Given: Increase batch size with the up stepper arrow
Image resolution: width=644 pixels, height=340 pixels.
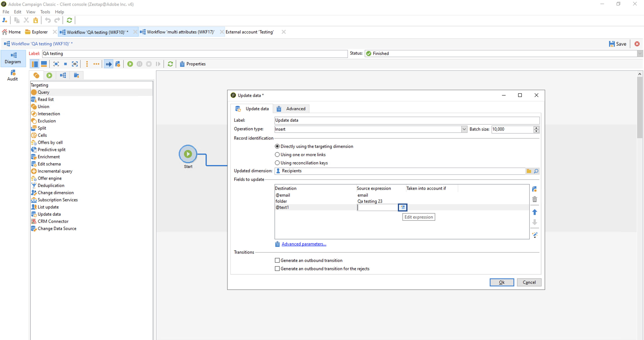Looking at the screenshot, I should 536,128.
